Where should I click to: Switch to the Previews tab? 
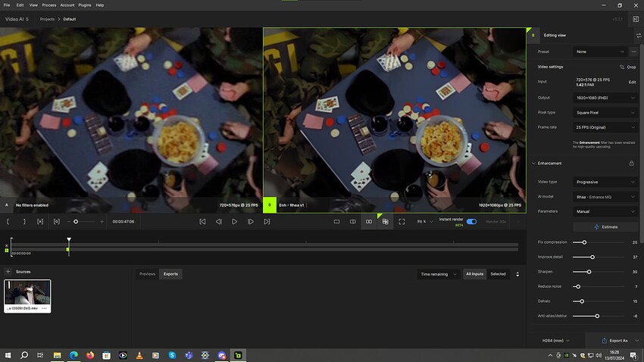(147, 274)
